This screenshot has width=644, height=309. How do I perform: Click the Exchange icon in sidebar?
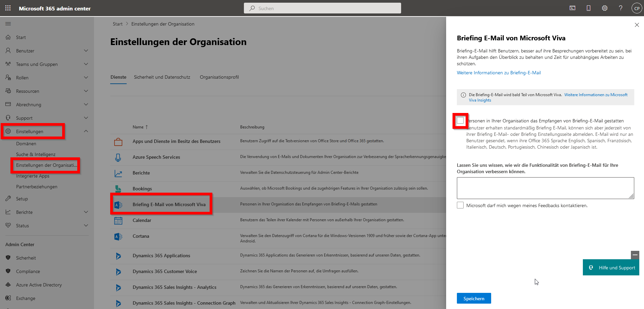coord(8,298)
